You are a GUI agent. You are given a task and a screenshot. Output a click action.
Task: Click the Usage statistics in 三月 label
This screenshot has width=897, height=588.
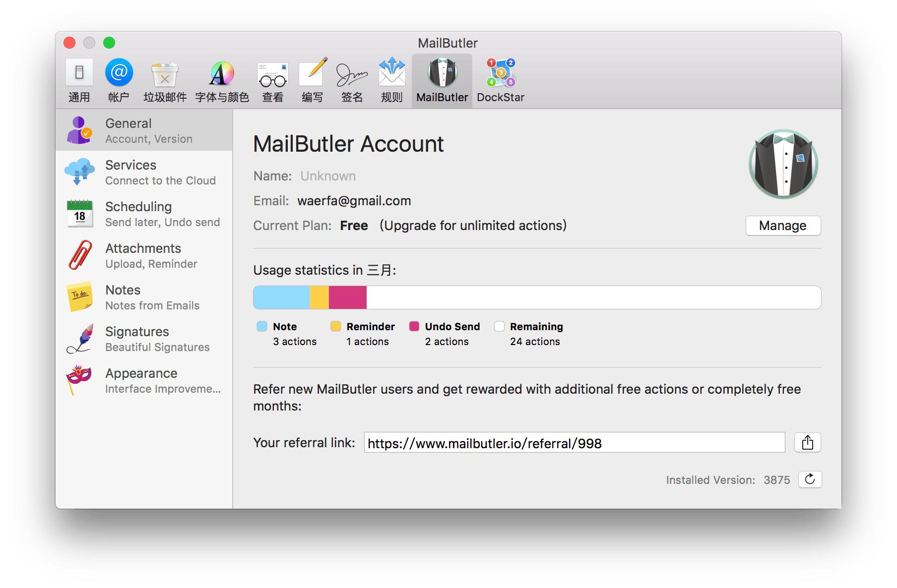[x=324, y=270]
